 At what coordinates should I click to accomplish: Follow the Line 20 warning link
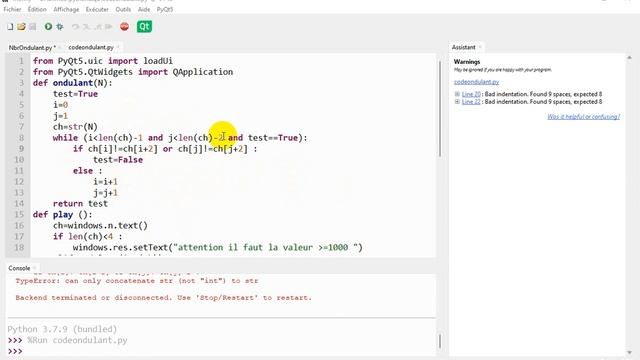(x=471, y=94)
